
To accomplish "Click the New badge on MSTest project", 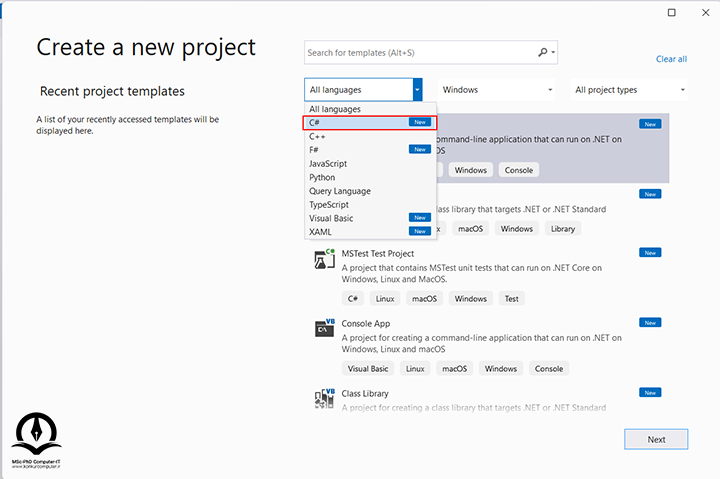I will (650, 253).
